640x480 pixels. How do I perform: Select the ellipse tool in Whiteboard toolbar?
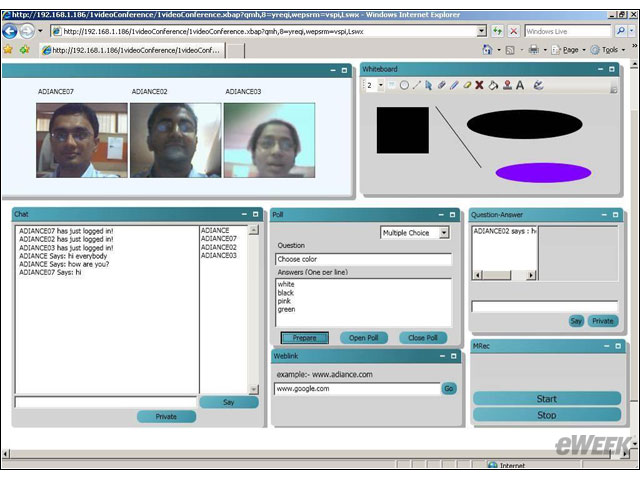[404, 85]
